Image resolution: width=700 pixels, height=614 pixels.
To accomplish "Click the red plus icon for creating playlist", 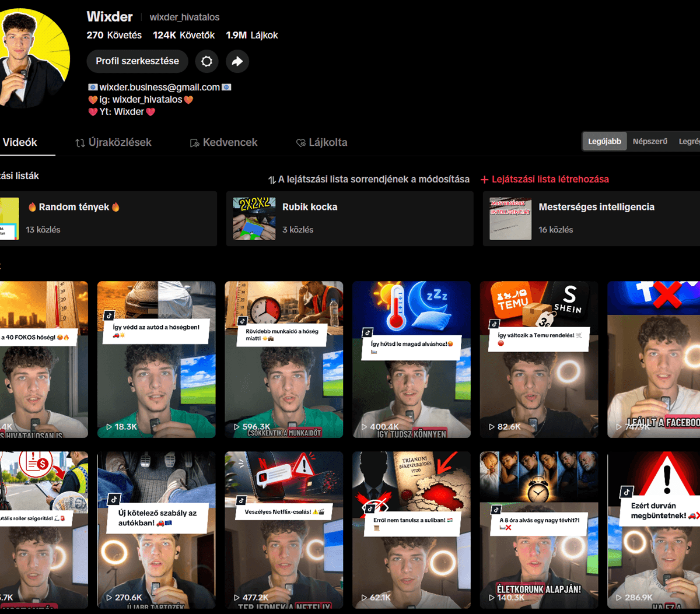I will click(484, 180).
